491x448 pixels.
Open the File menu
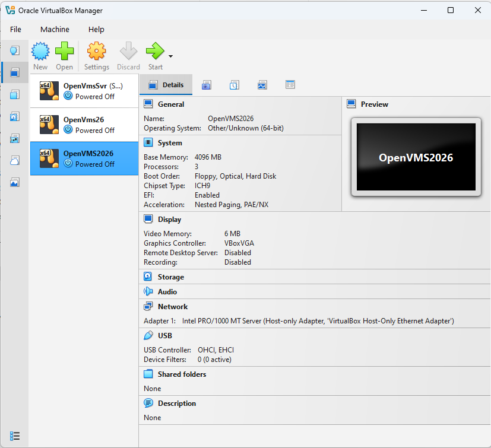tap(15, 30)
